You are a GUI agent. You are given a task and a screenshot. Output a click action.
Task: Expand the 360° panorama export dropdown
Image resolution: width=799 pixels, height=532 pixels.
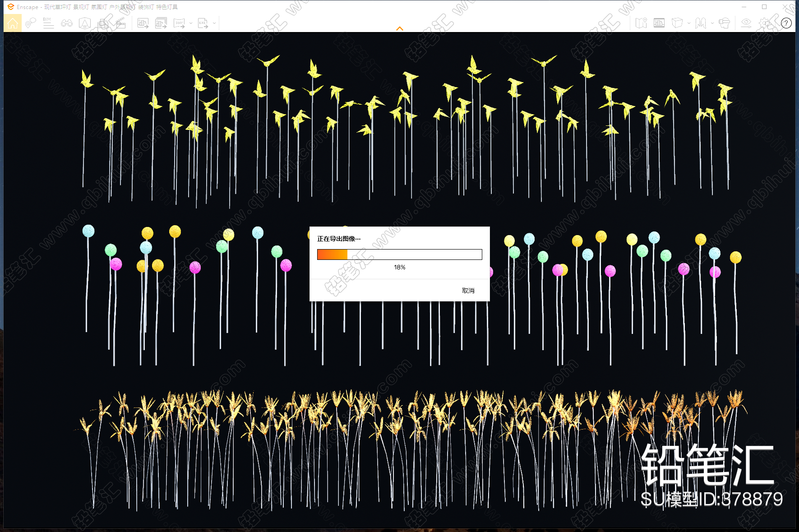tap(191, 23)
